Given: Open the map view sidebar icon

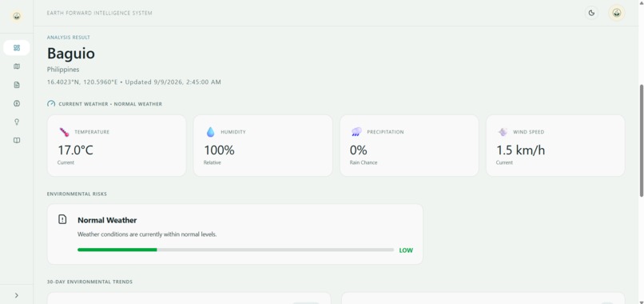Looking at the screenshot, I should tap(17, 66).
